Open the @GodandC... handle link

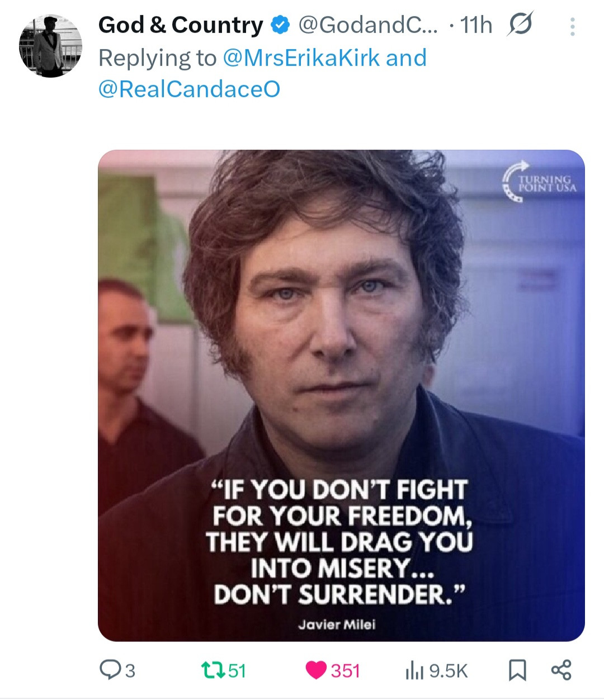369,25
